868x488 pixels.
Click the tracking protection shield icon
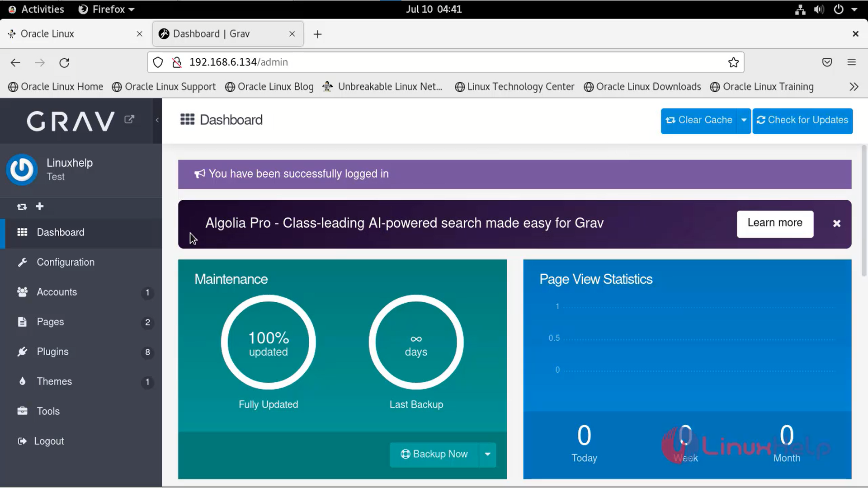click(x=158, y=62)
